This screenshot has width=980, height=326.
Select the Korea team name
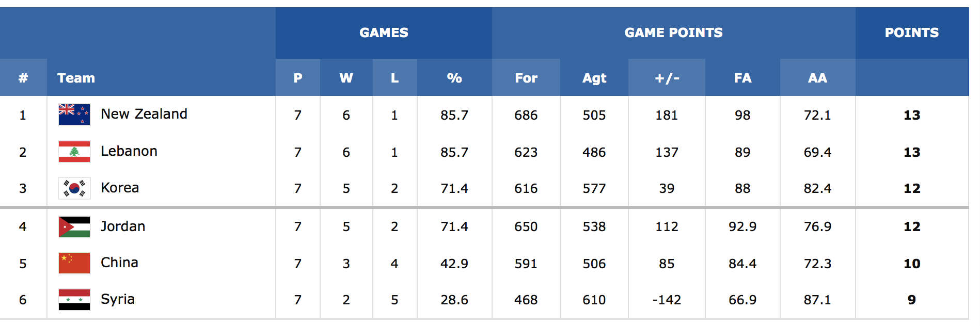120,188
